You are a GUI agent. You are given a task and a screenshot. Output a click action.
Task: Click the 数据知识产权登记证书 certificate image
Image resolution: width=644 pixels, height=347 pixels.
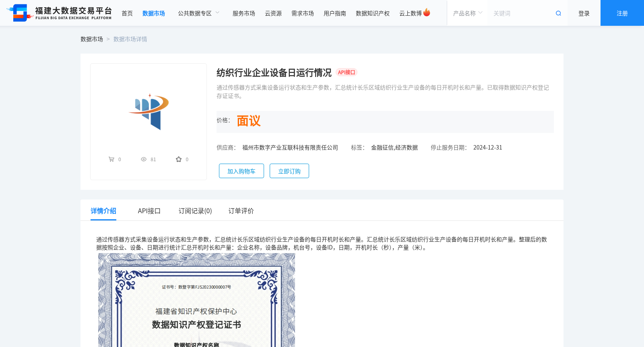click(x=196, y=300)
